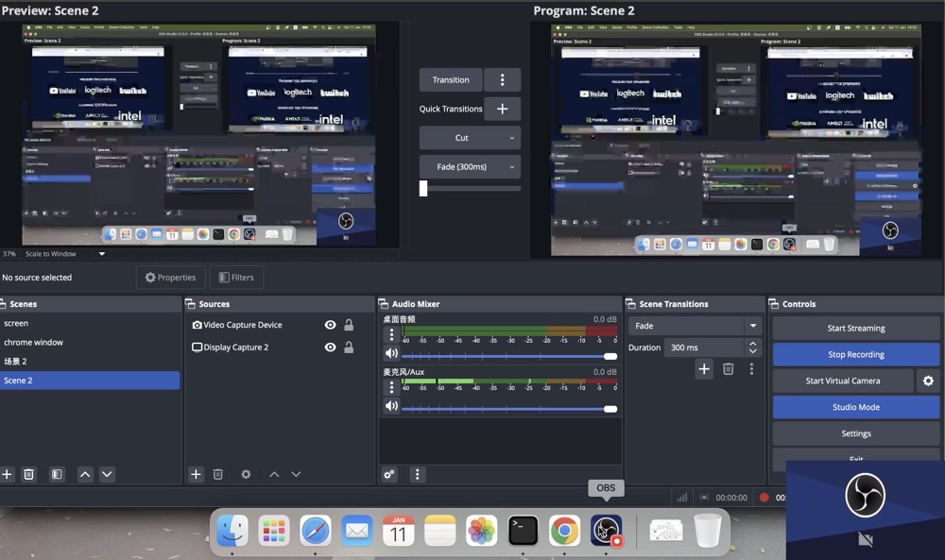Image resolution: width=945 pixels, height=560 pixels.
Task: Click Start Virtual Camera
Action: 843,381
